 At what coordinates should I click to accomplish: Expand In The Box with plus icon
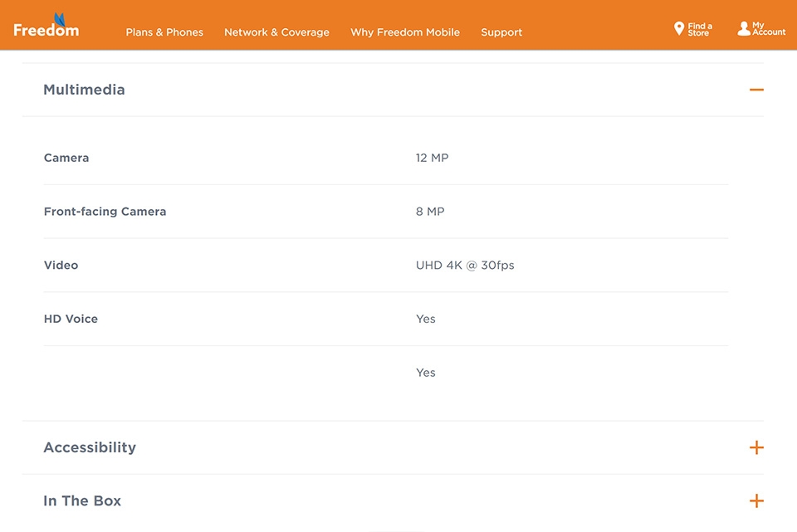756,501
